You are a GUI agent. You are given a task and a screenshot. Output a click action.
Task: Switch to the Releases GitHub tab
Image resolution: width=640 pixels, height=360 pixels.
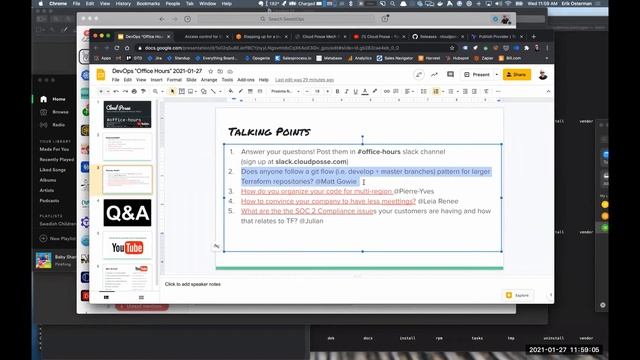click(x=437, y=36)
